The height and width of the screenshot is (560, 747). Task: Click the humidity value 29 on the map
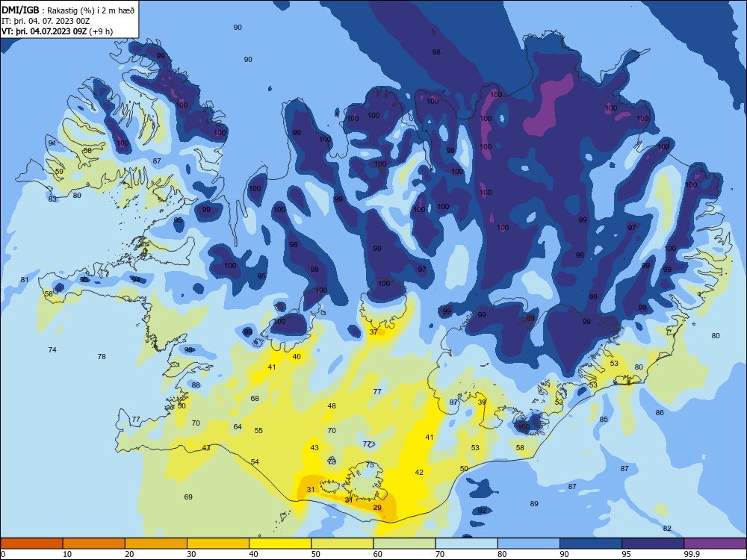pos(377,508)
